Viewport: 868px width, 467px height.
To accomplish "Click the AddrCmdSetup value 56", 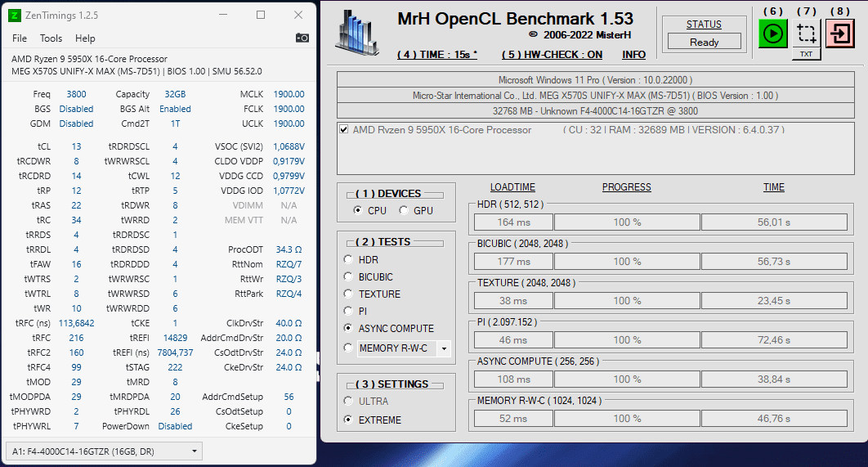I will (289, 397).
